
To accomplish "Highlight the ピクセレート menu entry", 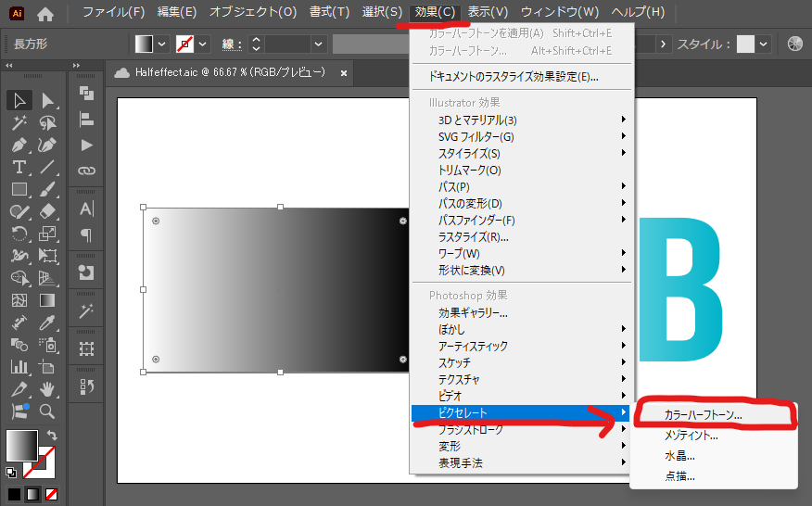I will click(x=520, y=412).
